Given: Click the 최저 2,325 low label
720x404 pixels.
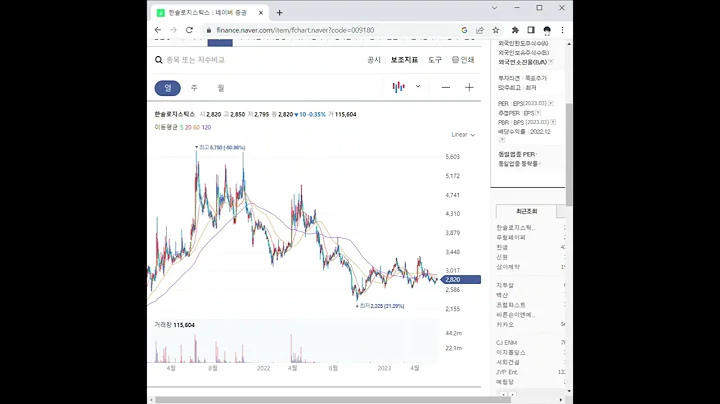Looking at the screenshot, I should coord(380,306).
